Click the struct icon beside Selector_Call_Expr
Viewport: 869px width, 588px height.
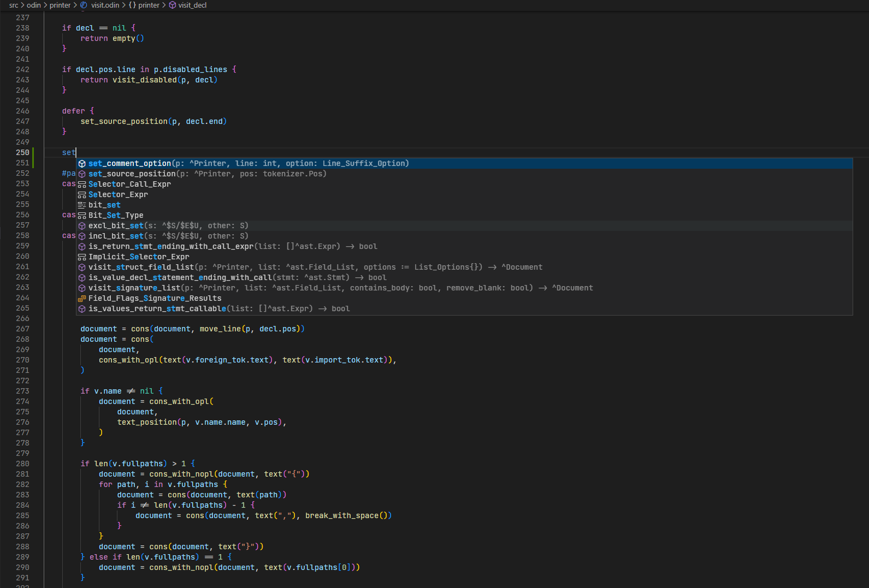(x=82, y=185)
